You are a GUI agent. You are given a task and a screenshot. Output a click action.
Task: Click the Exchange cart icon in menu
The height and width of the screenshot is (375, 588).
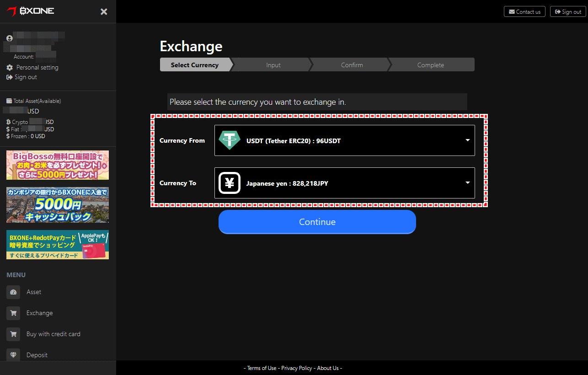[13, 313]
